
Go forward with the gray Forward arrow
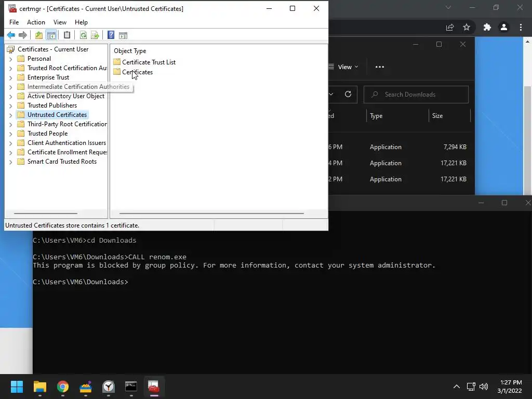pyautogui.click(x=23, y=35)
